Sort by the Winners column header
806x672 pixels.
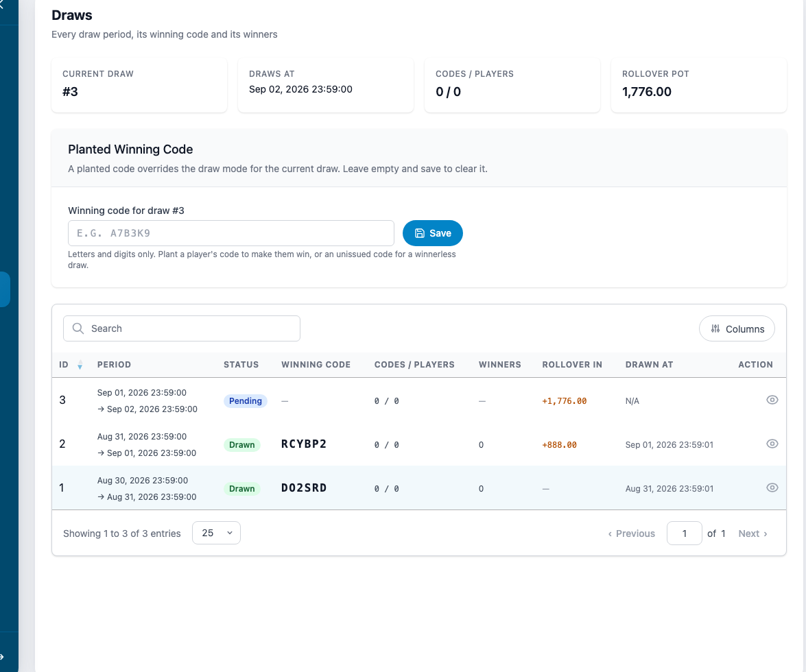tap(499, 365)
